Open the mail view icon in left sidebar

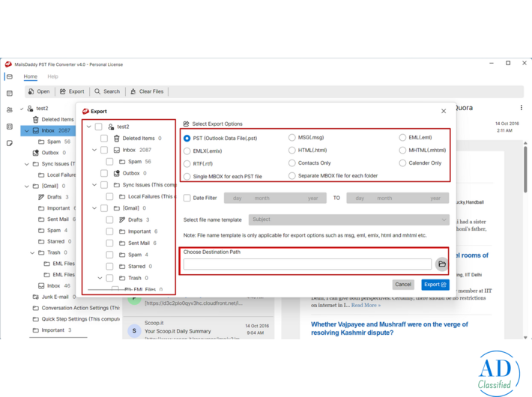point(10,76)
